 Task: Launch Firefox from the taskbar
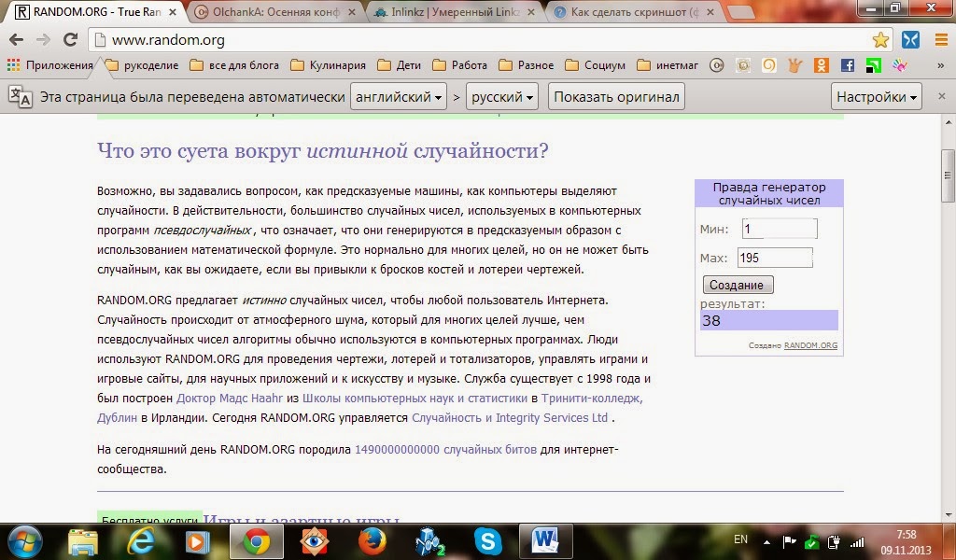(x=372, y=541)
